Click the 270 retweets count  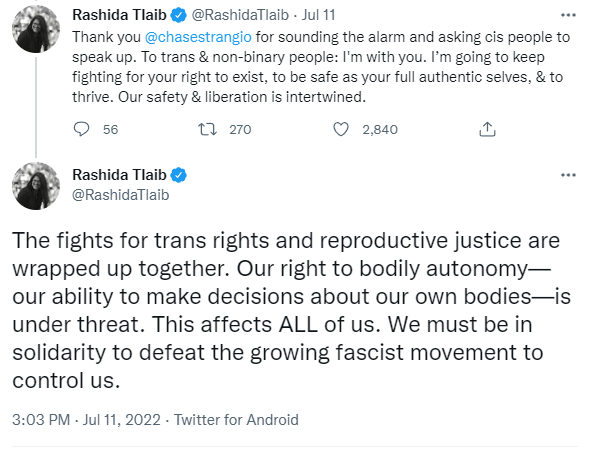point(240,129)
